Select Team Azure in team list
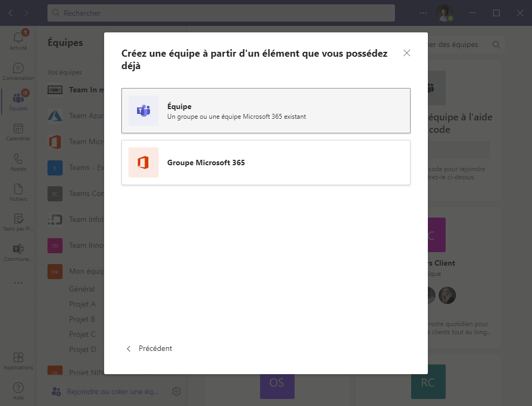The image size is (532, 406). pos(76,116)
